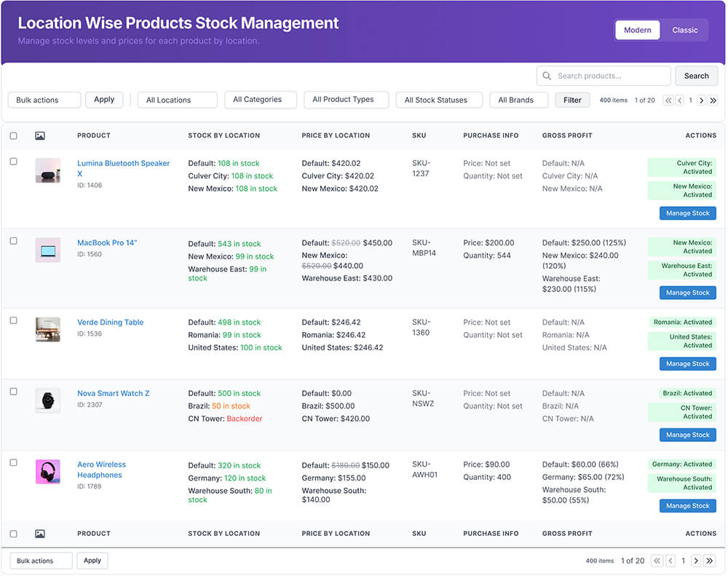Click next page arrow in bottom pagination

pyautogui.click(x=696, y=561)
